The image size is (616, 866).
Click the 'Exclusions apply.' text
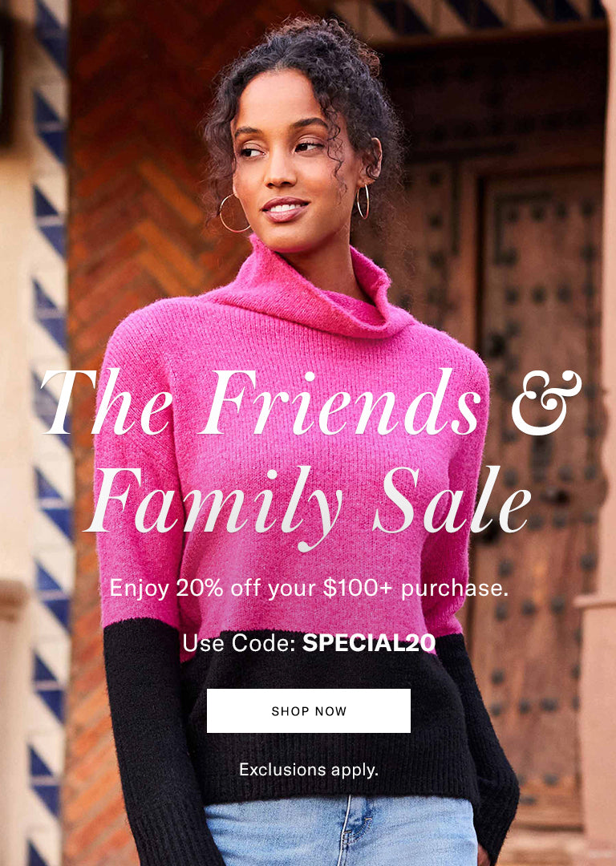(309, 769)
